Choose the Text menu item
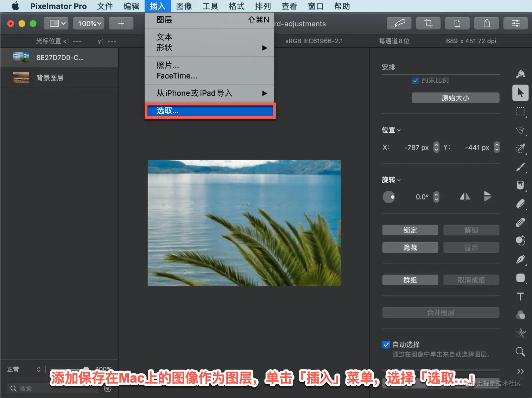The width and height of the screenshot is (532, 398). 209,37
